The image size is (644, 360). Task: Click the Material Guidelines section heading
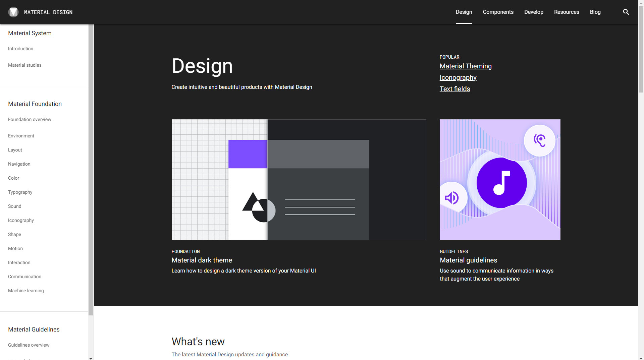pyautogui.click(x=34, y=329)
